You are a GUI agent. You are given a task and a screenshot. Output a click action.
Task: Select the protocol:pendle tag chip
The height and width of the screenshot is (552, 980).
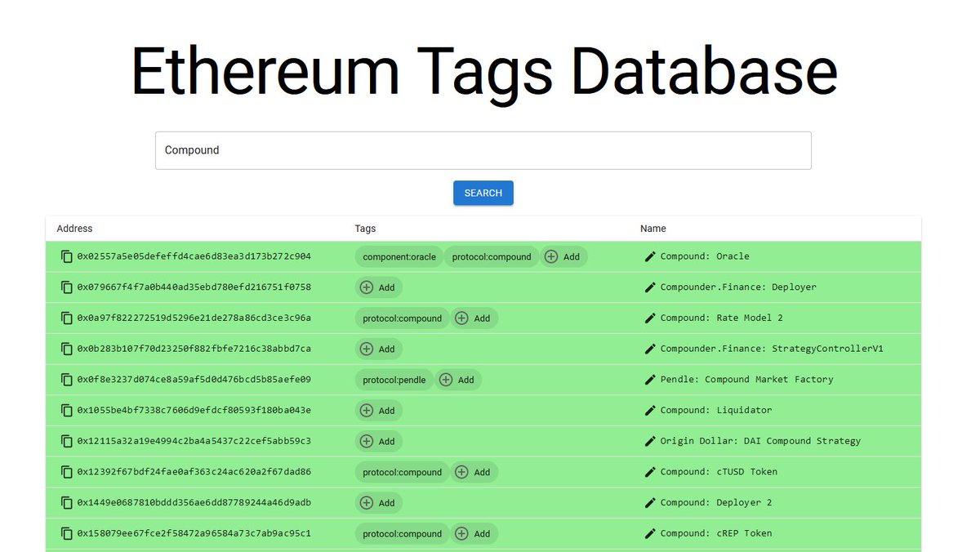(394, 379)
